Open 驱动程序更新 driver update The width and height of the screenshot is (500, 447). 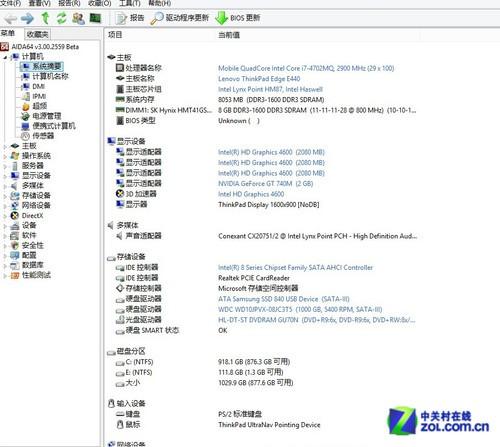[x=180, y=18]
